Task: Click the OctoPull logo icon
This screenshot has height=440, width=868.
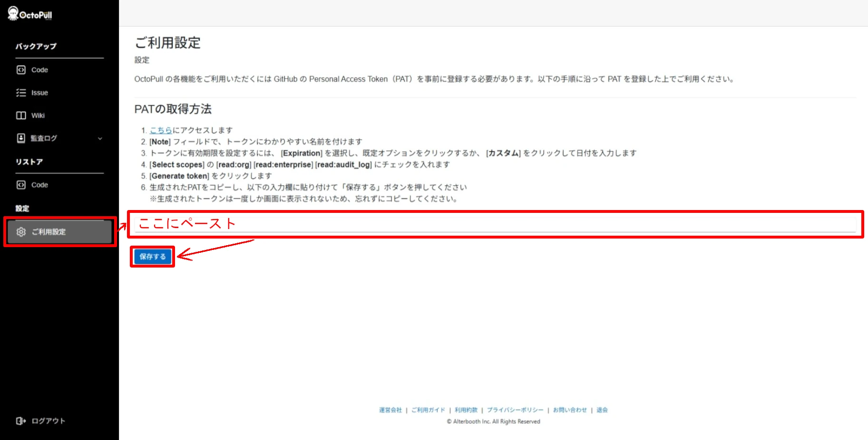Action: [x=12, y=13]
